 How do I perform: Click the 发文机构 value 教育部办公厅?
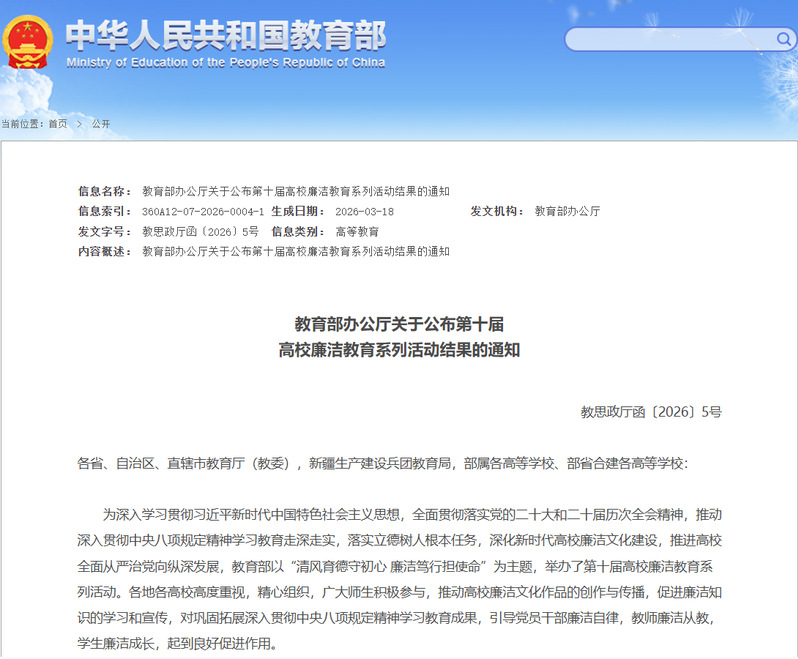click(567, 211)
